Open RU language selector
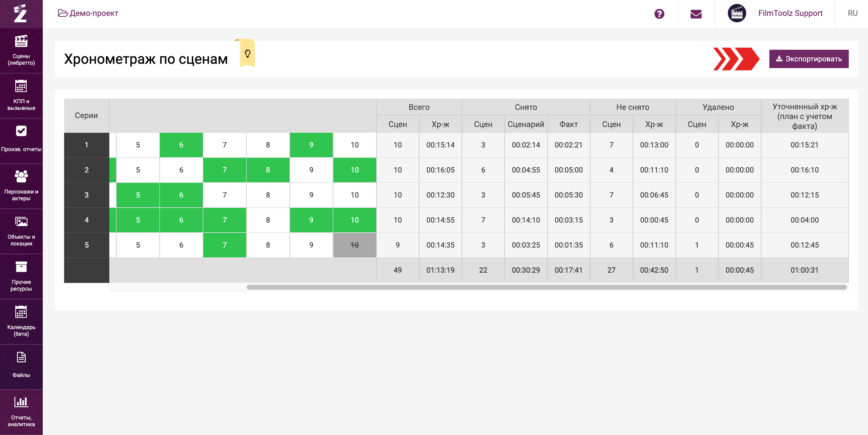Screen dimensions: 868x435 pos(852,13)
